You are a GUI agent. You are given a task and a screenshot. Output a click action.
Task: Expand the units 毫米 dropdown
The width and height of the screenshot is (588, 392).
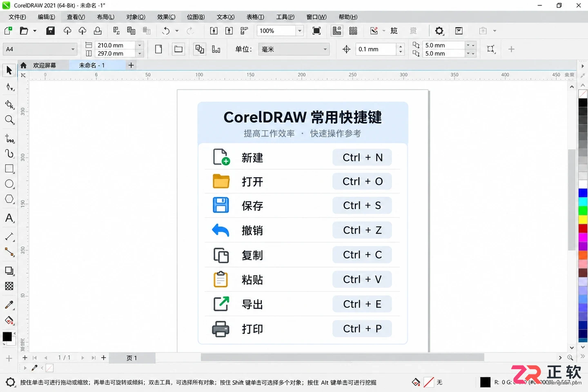325,49
